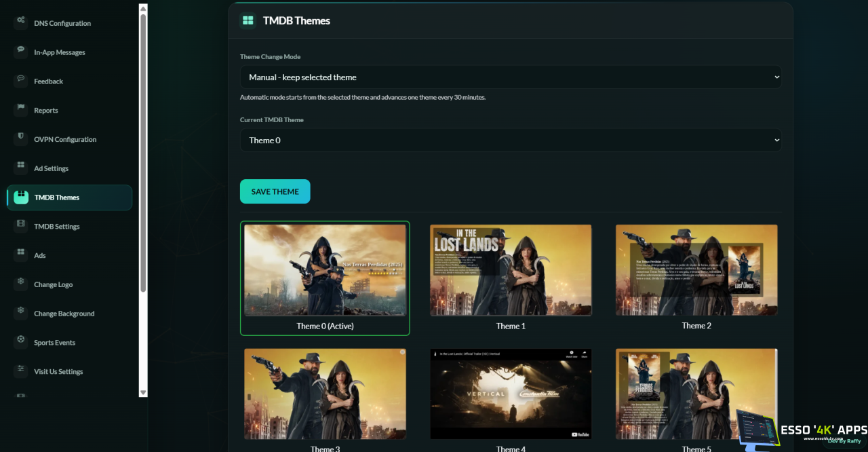This screenshot has height=452, width=868.
Task: Open OVPN Configuration page
Action: pyautogui.click(x=69, y=139)
